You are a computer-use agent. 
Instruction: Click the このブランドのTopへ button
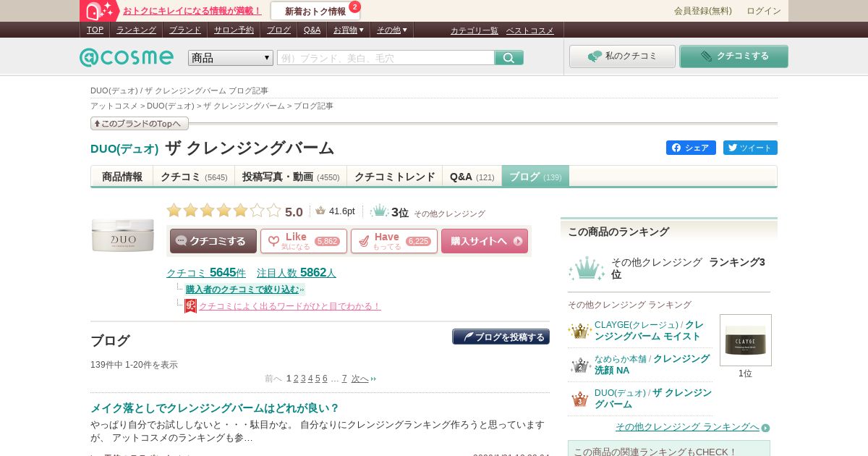[140, 124]
